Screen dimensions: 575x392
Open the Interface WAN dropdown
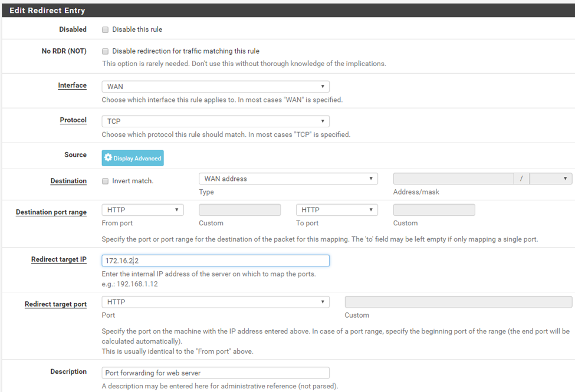[216, 87]
